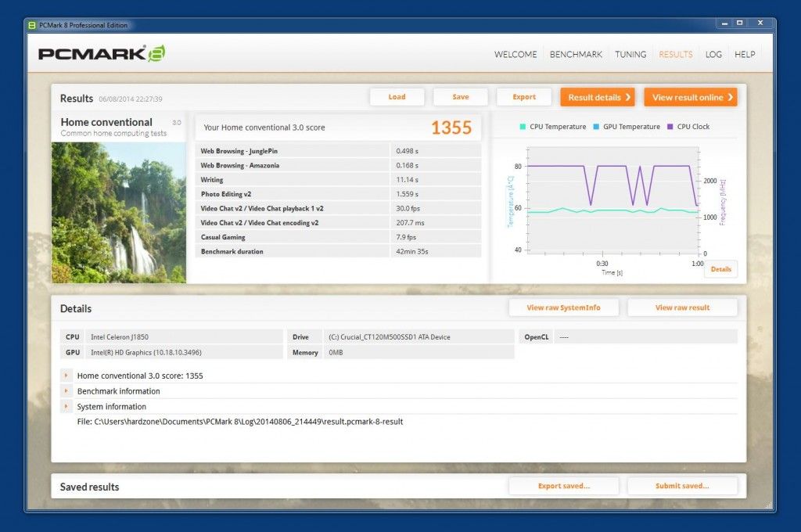This screenshot has height=532, width=801.
Task: Click the Load button
Action: click(397, 97)
